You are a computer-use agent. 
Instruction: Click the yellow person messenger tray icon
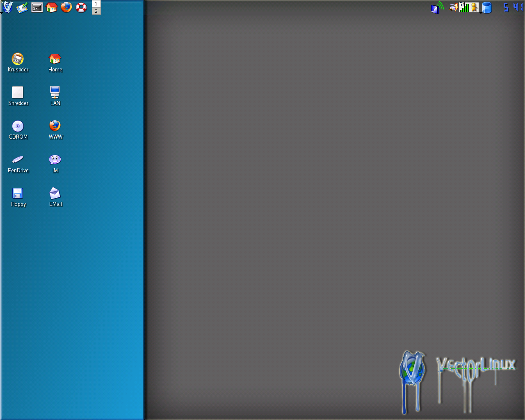coord(474,7)
